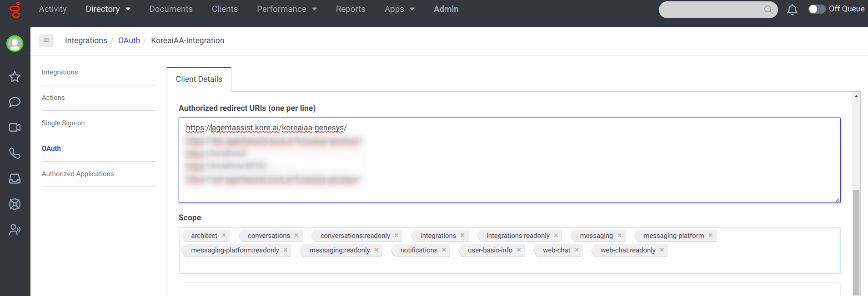Open favorites star in sidebar
Image resolution: width=868 pixels, height=296 pixels.
pyautogui.click(x=15, y=77)
